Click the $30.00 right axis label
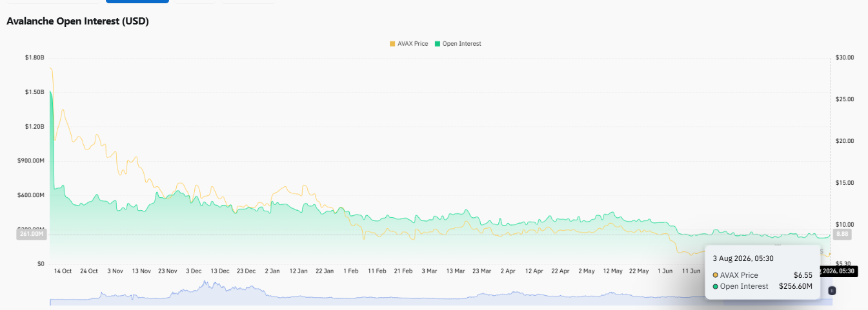868x310 pixels. (845, 57)
